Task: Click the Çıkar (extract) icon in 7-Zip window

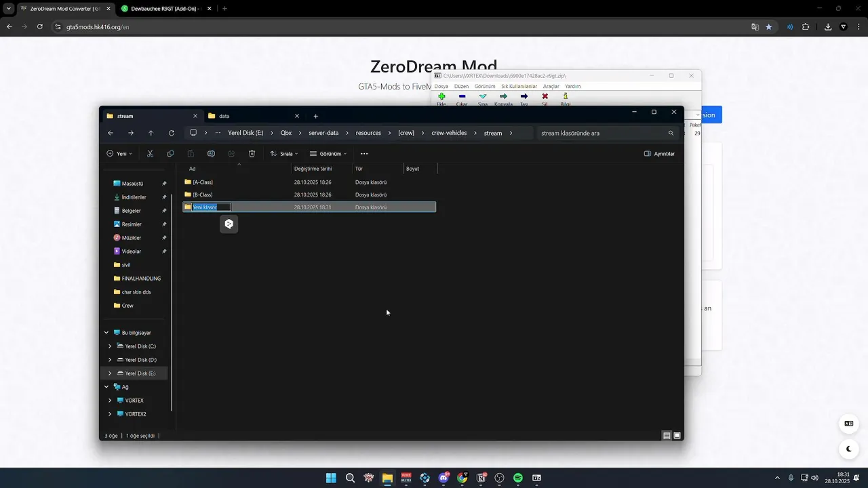Action: [x=462, y=97]
